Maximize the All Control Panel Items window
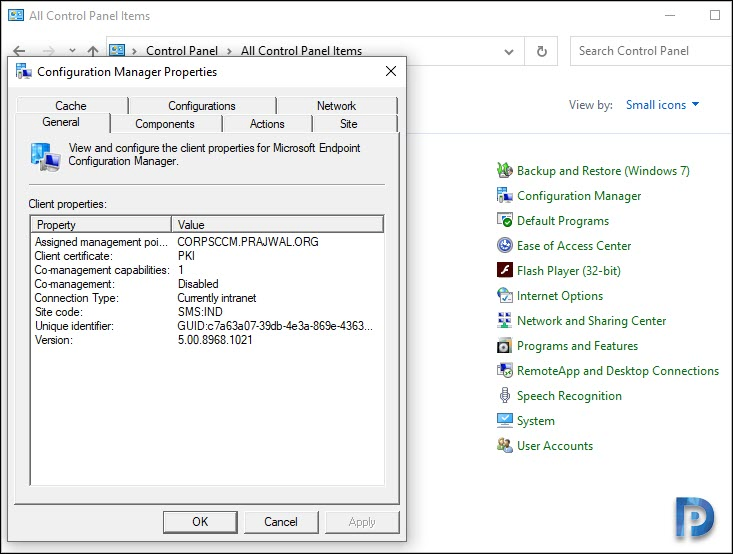The image size is (733, 554). click(x=714, y=15)
